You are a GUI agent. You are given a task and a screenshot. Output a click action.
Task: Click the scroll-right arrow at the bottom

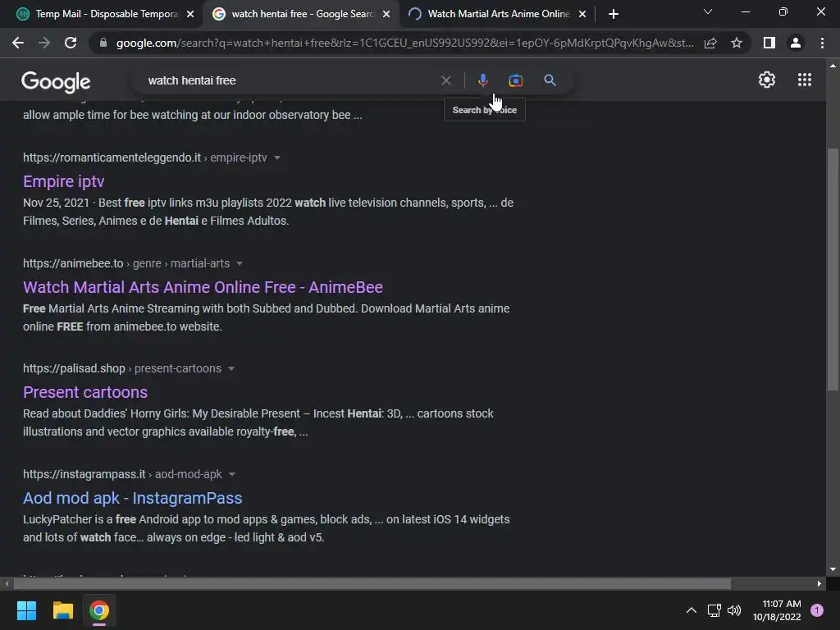pos(819,583)
